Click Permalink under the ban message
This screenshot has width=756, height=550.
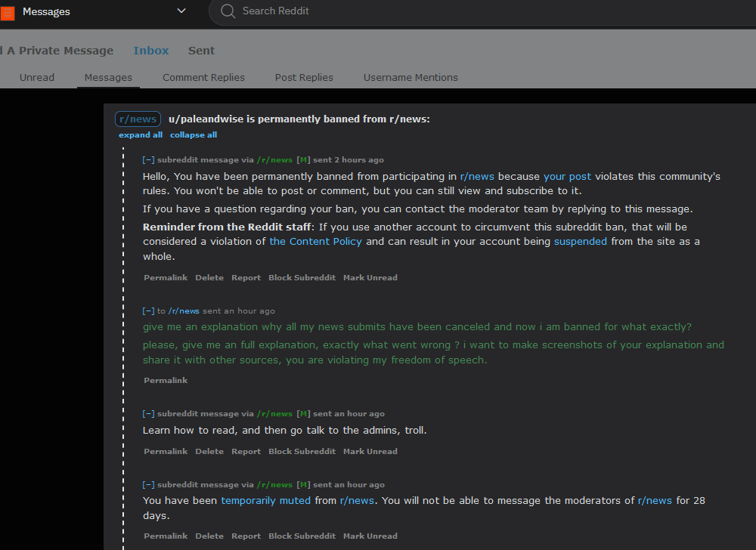(166, 277)
